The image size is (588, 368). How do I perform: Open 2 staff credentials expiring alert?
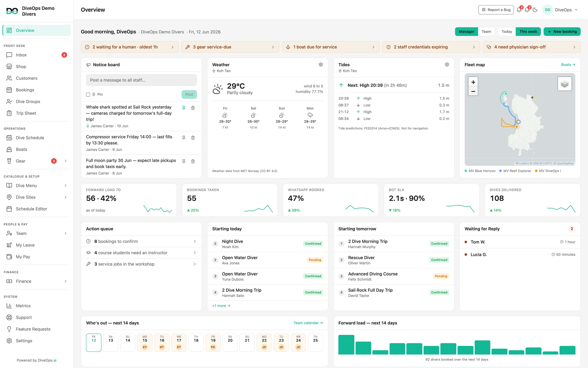pos(431,47)
